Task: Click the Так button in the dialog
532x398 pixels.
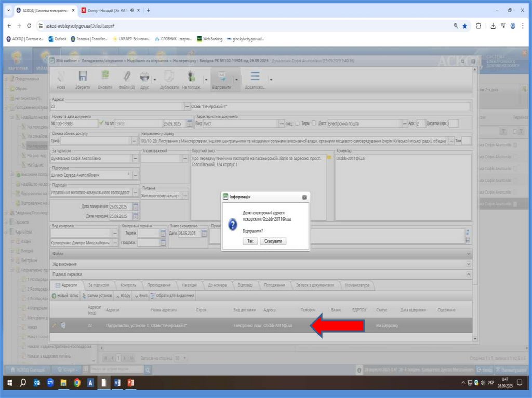Action: (250, 241)
